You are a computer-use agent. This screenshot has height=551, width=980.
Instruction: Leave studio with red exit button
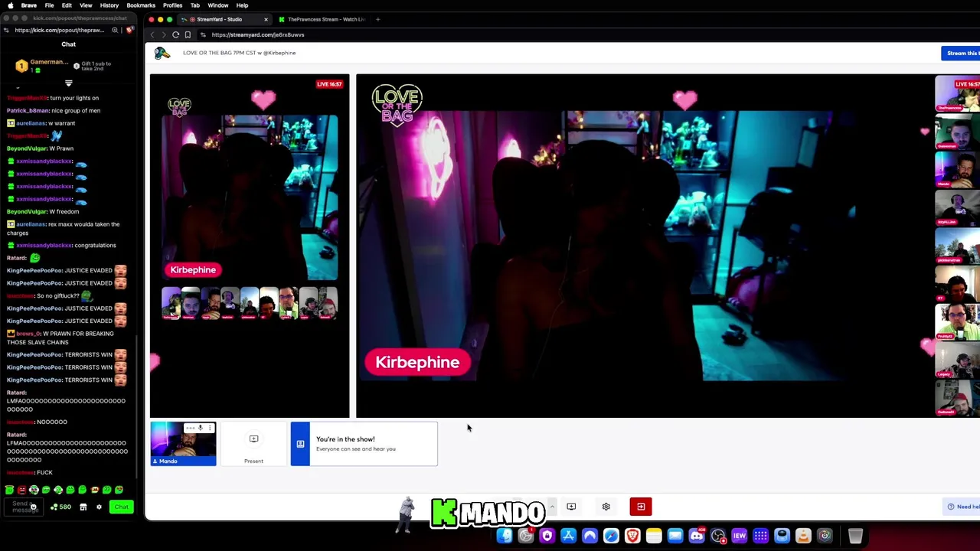click(x=641, y=507)
